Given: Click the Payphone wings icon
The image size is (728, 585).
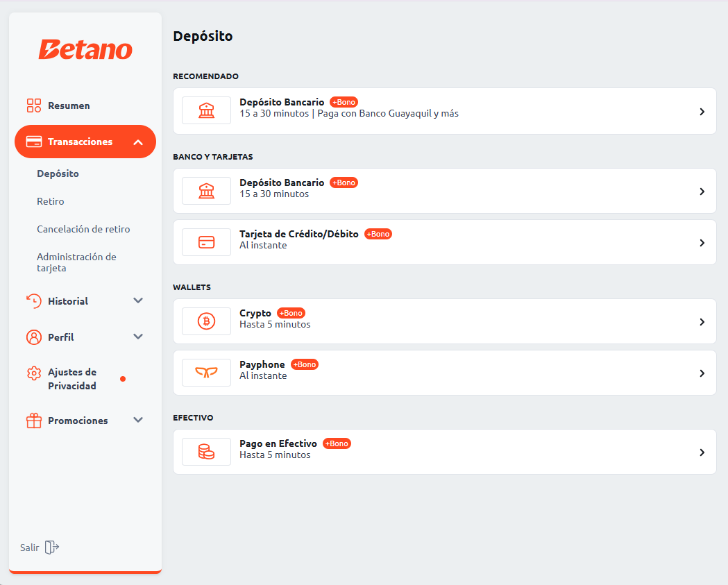Looking at the screenshot, I should pos(207,373).
